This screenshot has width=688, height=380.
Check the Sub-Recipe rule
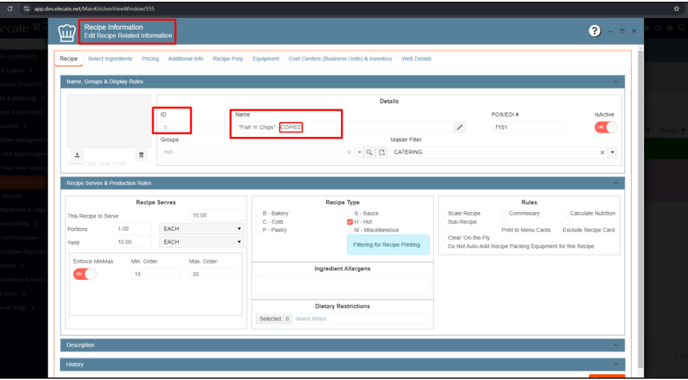point(444,222)
